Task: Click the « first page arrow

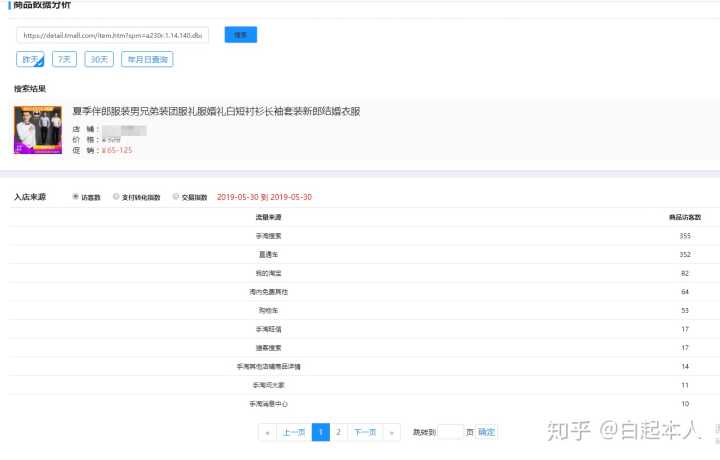Action: 267,432
